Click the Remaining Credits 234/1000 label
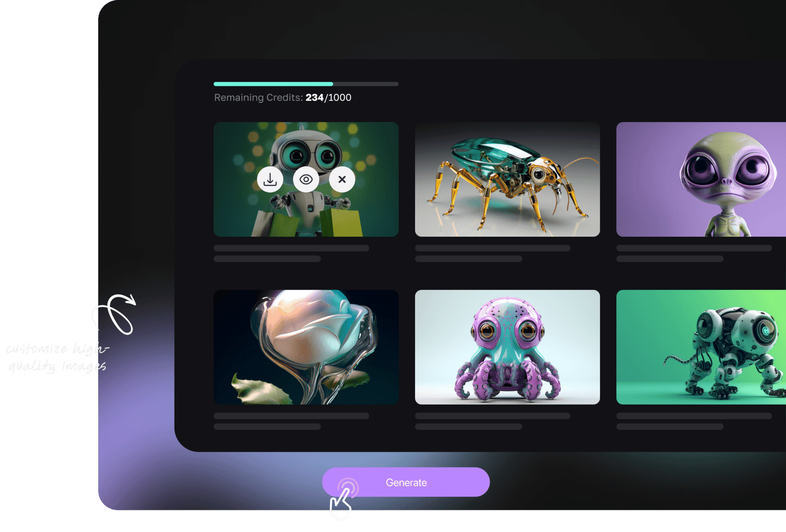This screenshot has height=532, width=786. pos(282,98)
